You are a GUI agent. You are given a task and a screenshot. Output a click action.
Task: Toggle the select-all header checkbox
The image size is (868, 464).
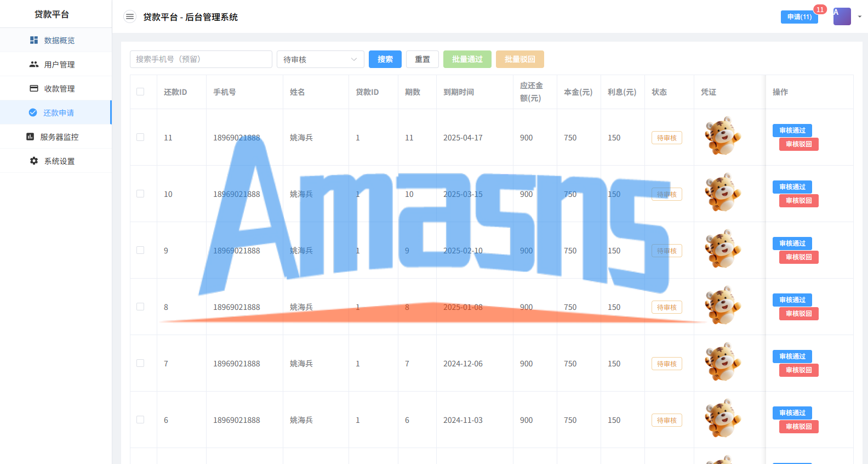[x=140, y=92]
